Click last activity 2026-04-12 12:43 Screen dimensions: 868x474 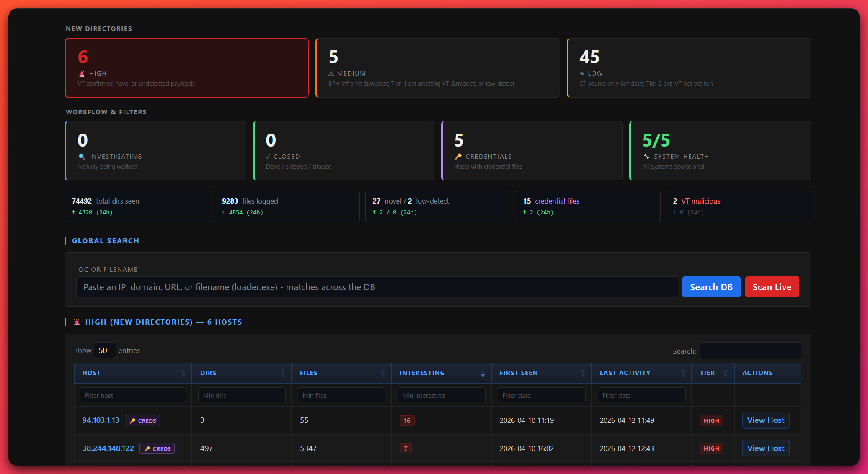point(627,448)
